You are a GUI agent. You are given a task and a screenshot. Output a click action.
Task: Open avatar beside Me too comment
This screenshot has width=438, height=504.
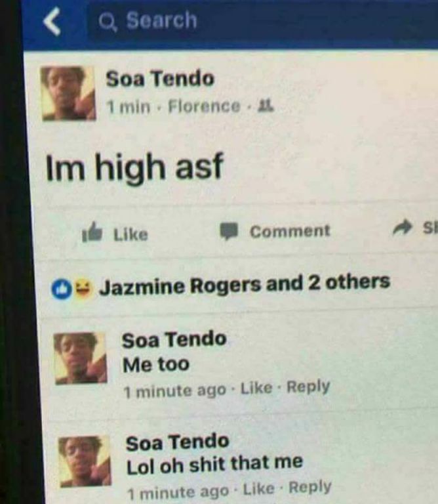[x=81, y=358]
